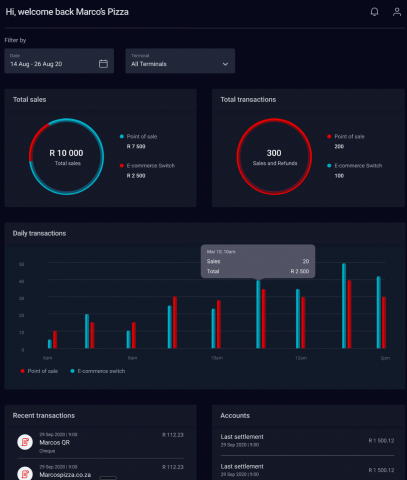Expand the All Terminals dropdown
This screenshot has width=407, height=480.
tap(180, 61)
